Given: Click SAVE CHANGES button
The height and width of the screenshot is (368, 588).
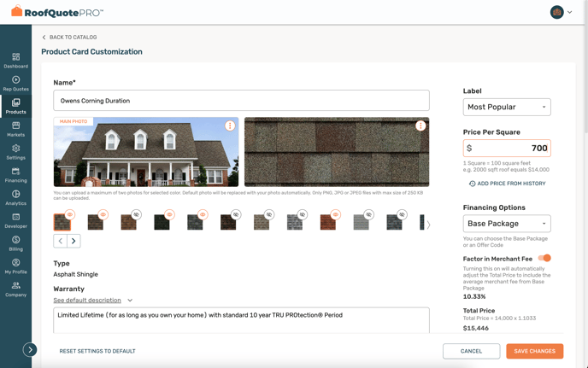Looking at the screenshot, I should coord(535,351).
